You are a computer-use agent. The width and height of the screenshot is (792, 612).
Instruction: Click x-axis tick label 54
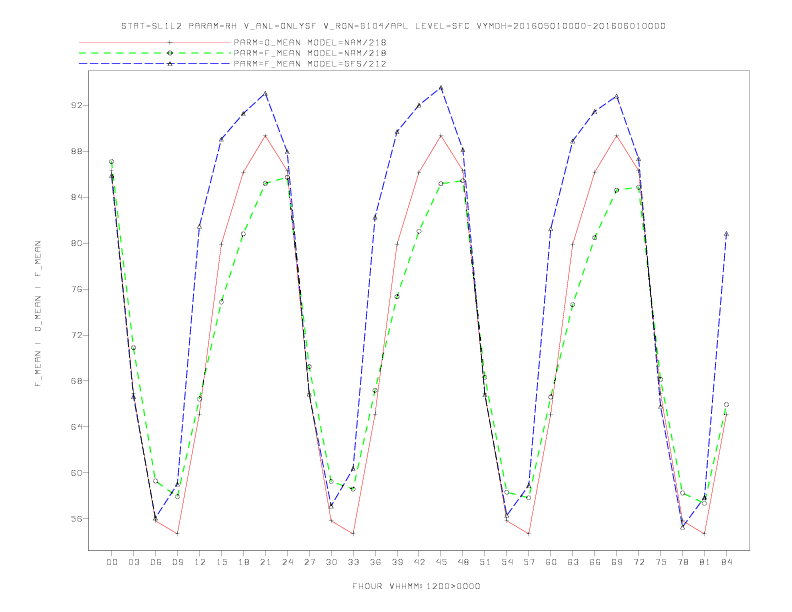(507, 562)
